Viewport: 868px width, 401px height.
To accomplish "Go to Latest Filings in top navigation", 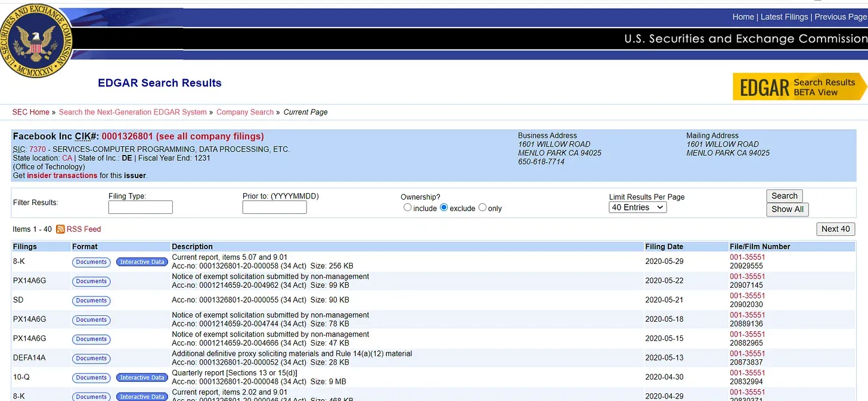I will pyautogui.click(x=784, y=17).
